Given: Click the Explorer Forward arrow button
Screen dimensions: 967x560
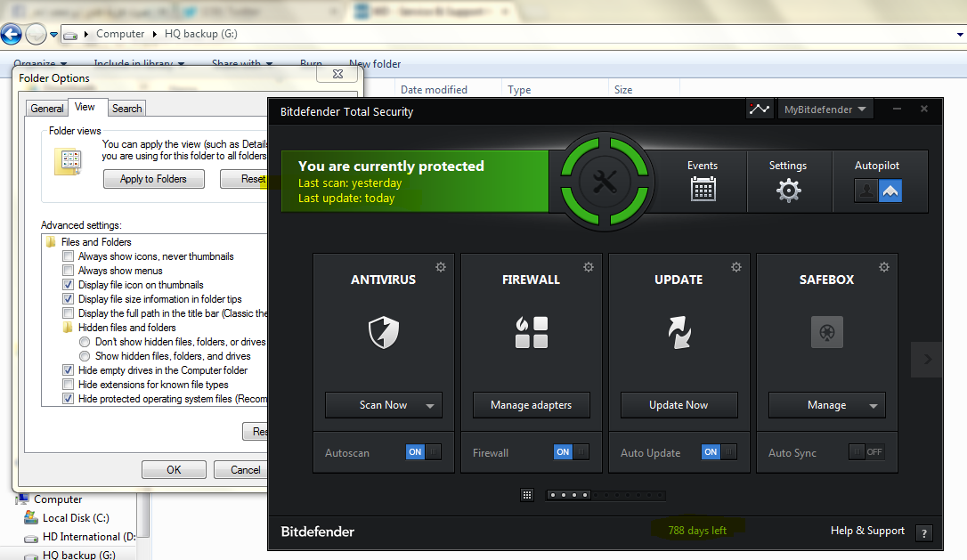Looking at the screenshot, I should (36, 34).
